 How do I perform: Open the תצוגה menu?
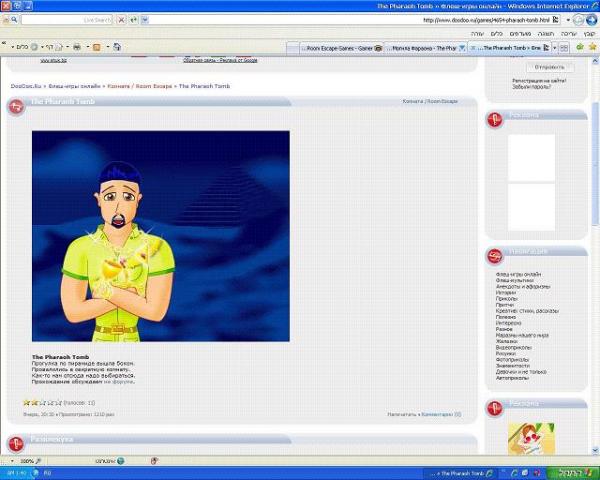546,34
